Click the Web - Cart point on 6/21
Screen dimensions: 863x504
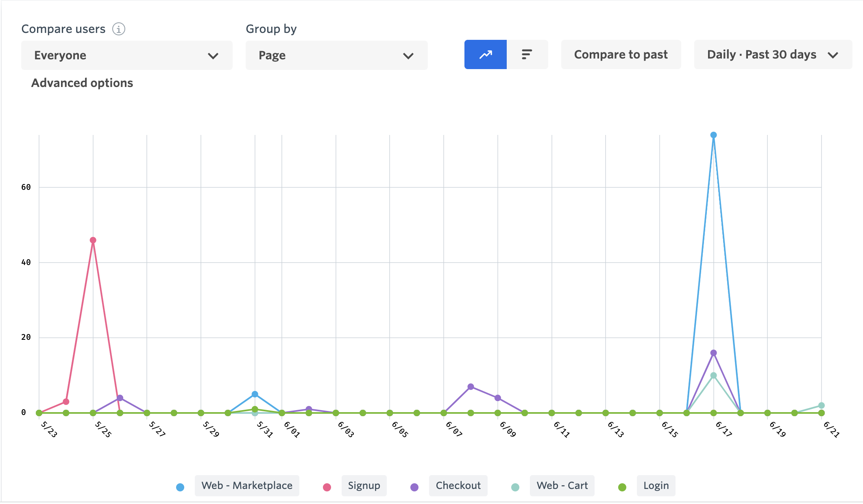pyautogui.click(x=822, y=406)
